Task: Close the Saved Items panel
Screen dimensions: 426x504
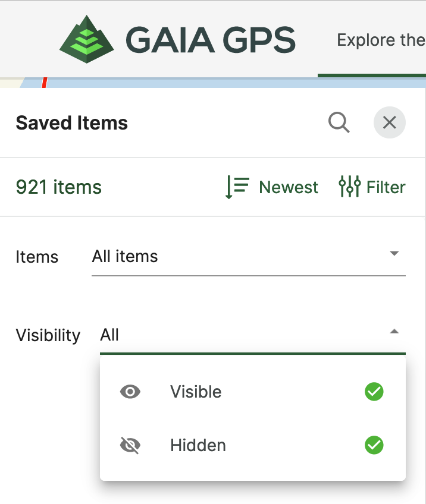Action: 389,123
